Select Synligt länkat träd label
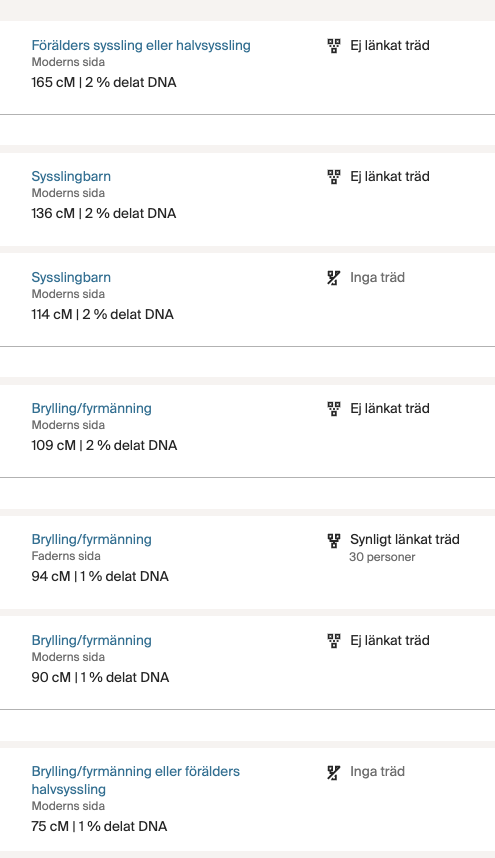Viewport: 495px width, 858px height. click(405, 540)
